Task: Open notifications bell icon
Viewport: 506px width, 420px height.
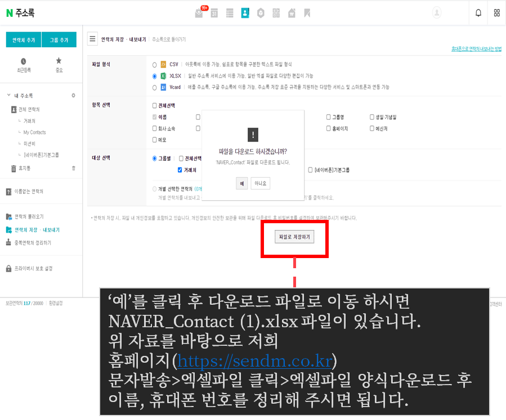Action: (478, 13)
